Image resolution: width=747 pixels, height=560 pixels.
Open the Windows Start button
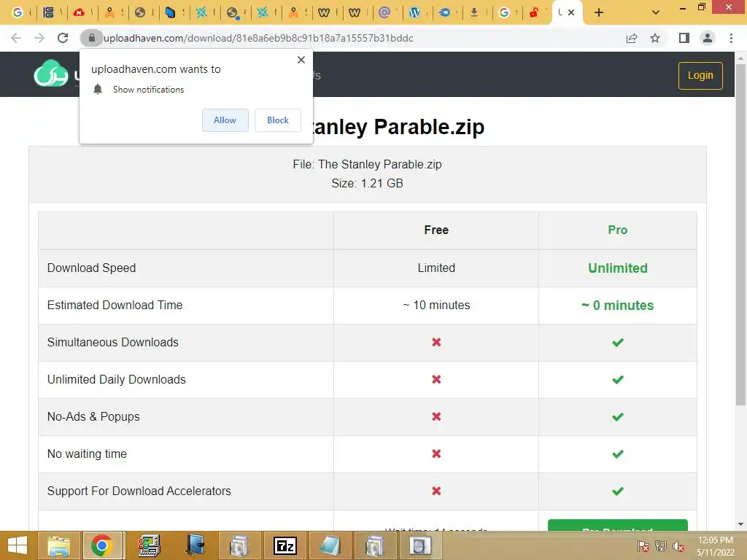(x=18, y=545)
